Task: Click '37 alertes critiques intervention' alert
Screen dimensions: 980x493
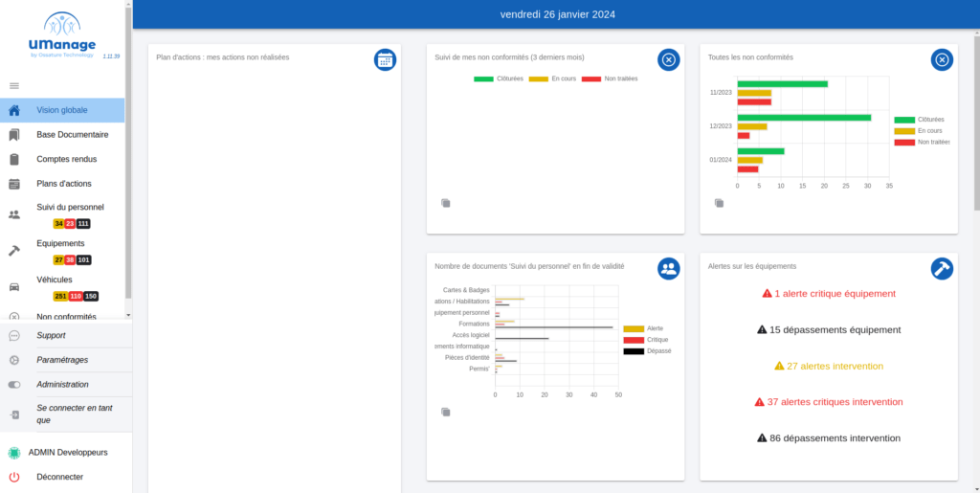Action: pos(829,402)
